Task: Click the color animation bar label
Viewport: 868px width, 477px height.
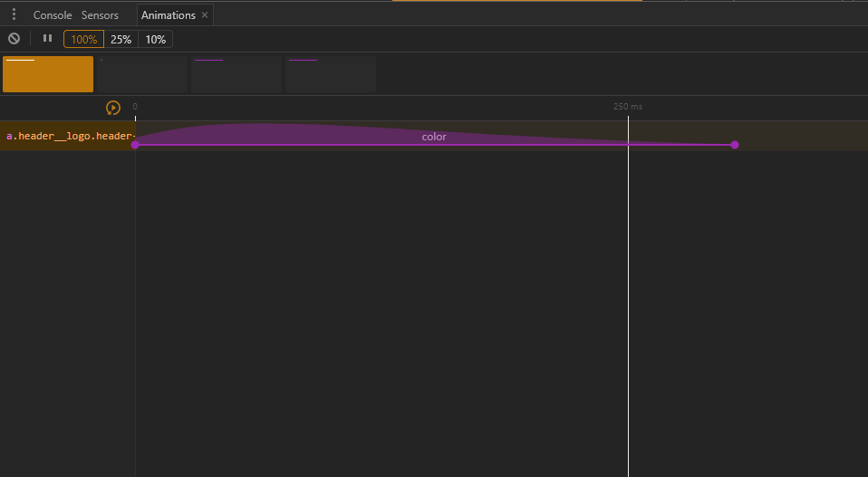Action: [x=434, y=137]
